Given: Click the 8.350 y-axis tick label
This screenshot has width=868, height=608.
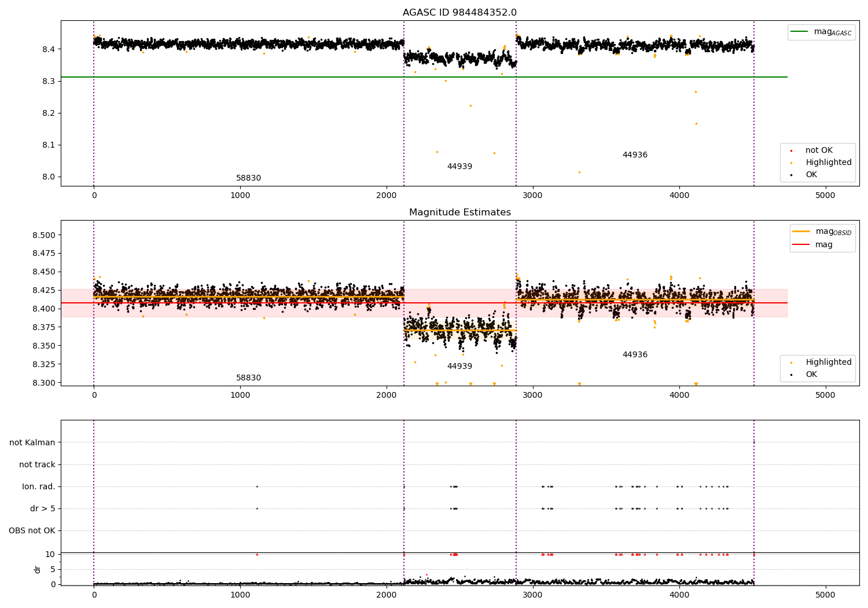Looking at the screenshot, I should (x=44, y=346).
